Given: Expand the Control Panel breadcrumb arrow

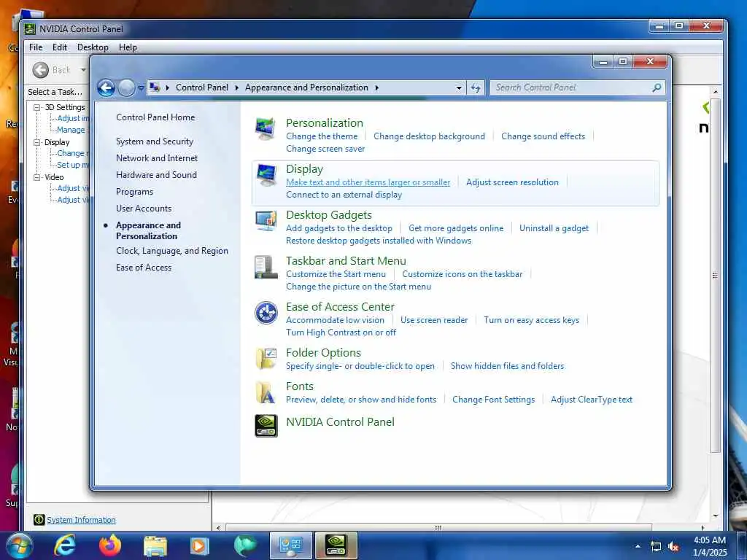Looking at the screenshot, I should (x=237, y=87).
